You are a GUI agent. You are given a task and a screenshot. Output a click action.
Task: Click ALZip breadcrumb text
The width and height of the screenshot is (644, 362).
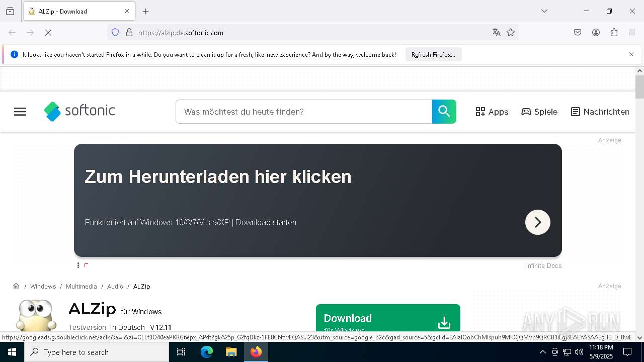pyautogui.click(x=141, y=287)
